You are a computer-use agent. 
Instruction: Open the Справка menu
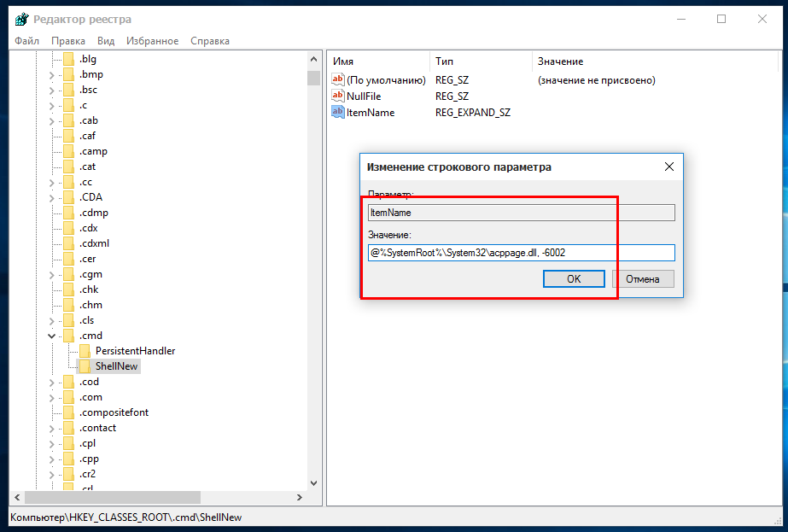209,41
